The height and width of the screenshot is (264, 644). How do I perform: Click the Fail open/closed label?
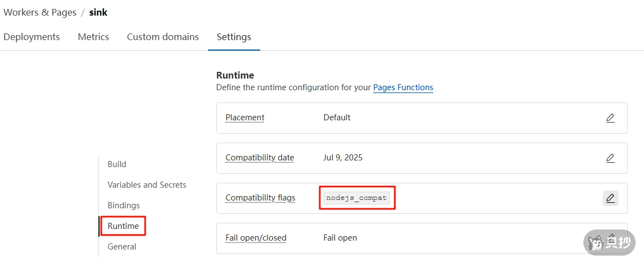tap(256, 238)
